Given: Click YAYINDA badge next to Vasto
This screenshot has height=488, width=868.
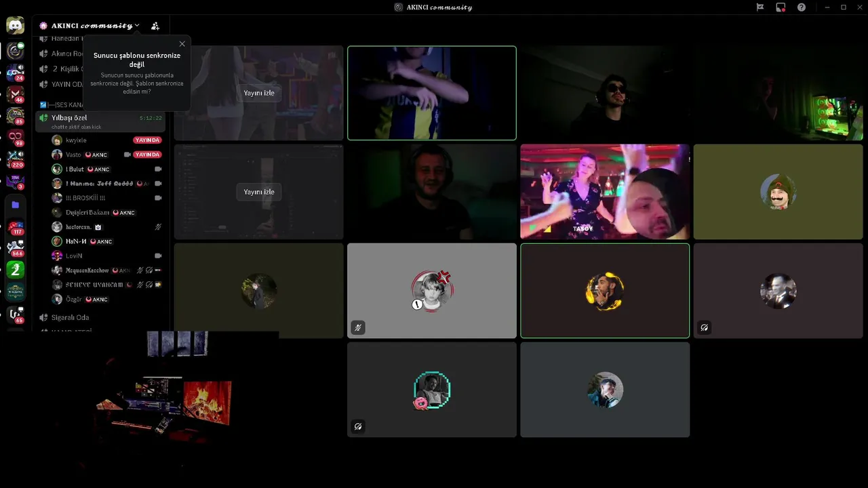Looking at the screenshot, I should 147,155.
